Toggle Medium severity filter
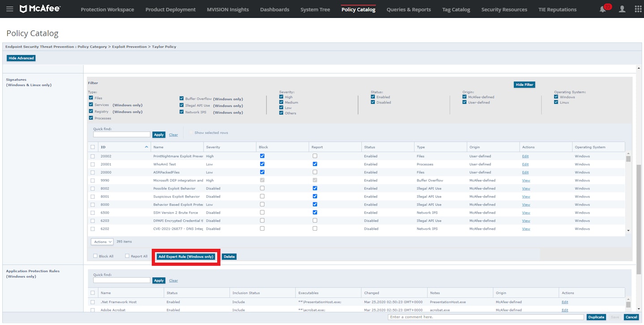 (x=281, y=102)
